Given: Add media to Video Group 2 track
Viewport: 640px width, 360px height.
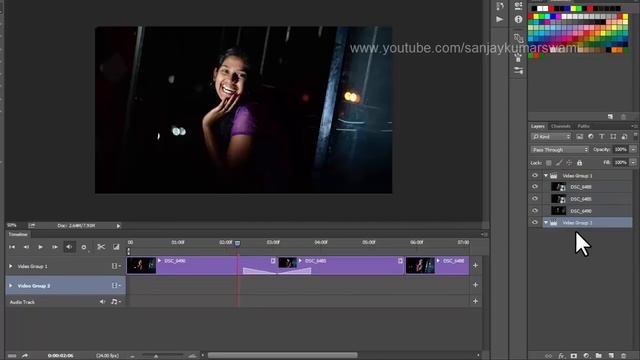Looking at the screenshot, I should click(476, 284).
